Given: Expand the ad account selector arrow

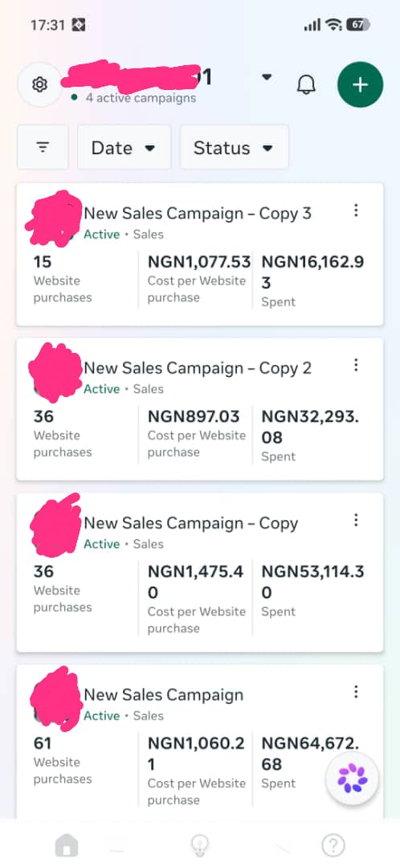Looking at the screenshot, I should (267, 77).
